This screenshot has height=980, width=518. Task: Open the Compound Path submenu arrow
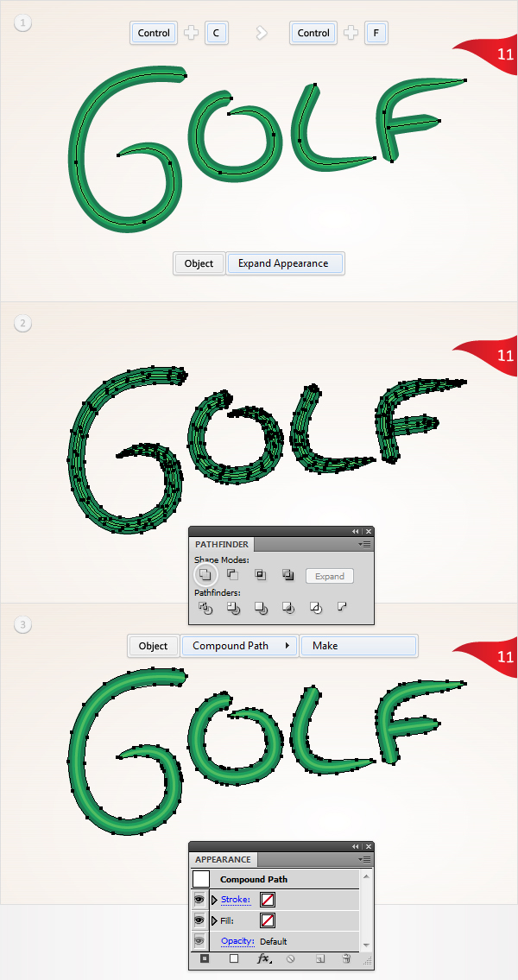287,646
